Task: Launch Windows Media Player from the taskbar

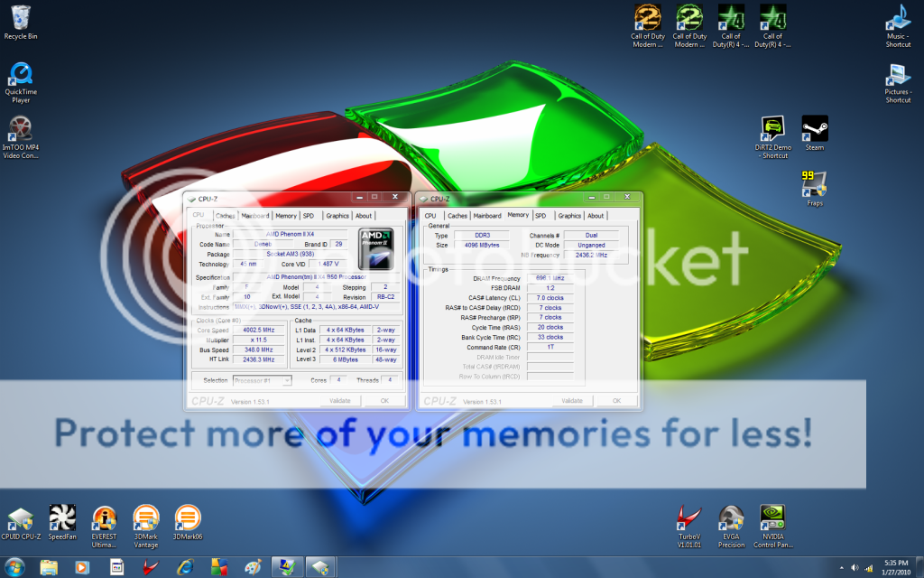Action: click(x=82, y=567)
